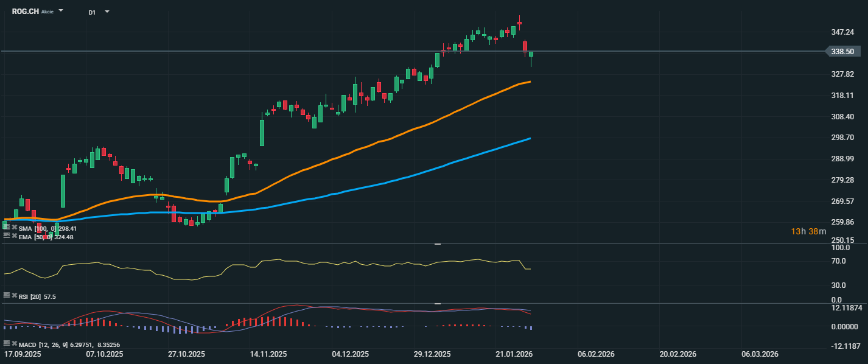
Task: Remove EMA indicator with X icon
Action: tap(13, 236)
